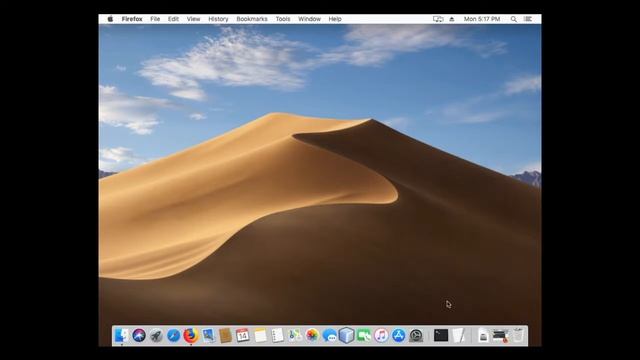Open Terminal black window icon
This screenshot has height=360, width=640.
[441, 336]
